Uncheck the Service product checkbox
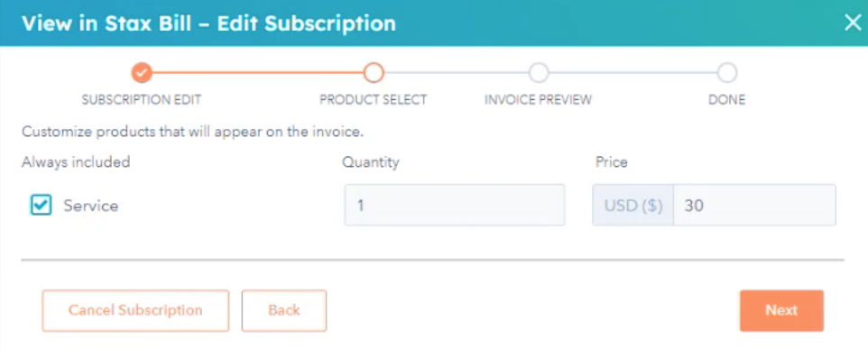This screenshot has height=350, width=868. (41, 206)
